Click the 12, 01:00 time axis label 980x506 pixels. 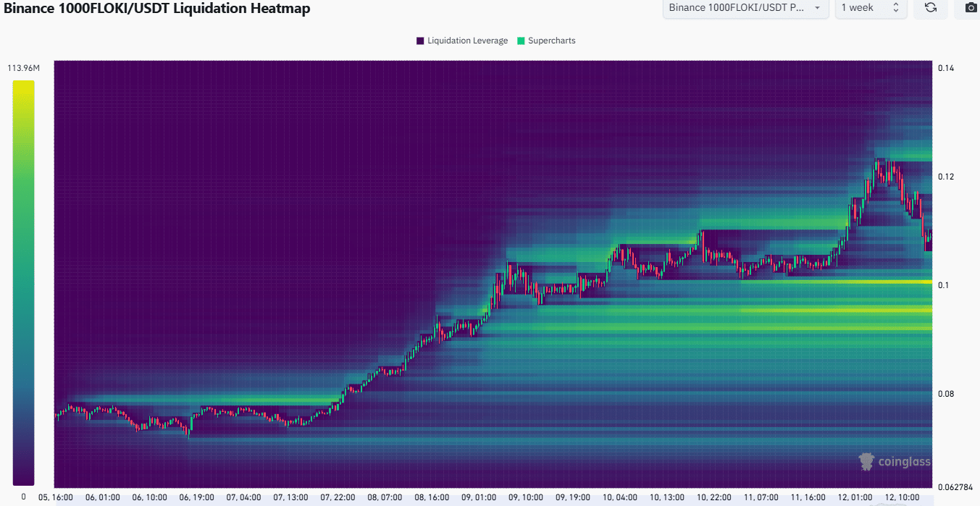(855, 498)
